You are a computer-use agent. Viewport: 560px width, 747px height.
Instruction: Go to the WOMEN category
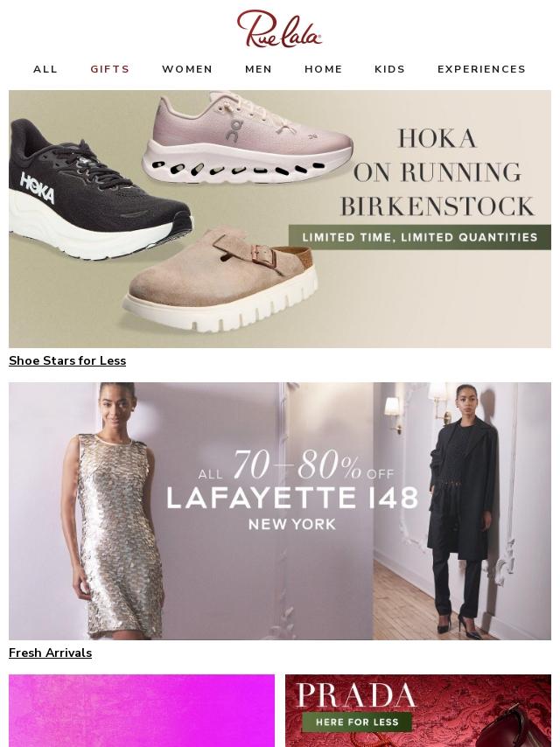tap(187, 69)
